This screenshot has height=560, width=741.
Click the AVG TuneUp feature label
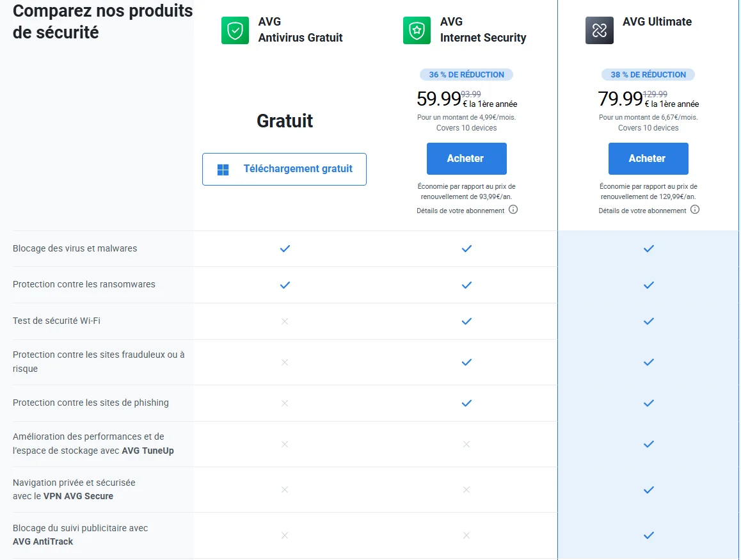tap(93, 444)
